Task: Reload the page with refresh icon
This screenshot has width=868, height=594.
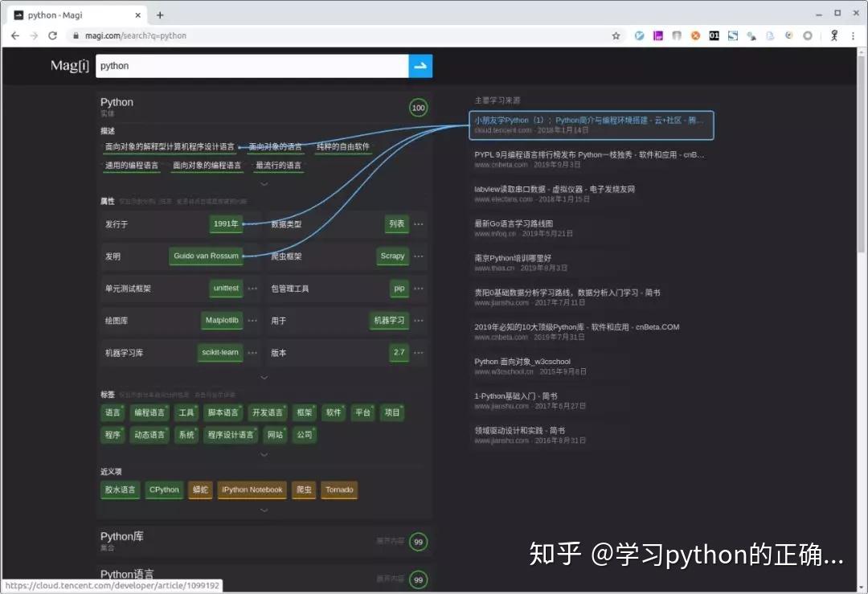Action: click(52, 35)
